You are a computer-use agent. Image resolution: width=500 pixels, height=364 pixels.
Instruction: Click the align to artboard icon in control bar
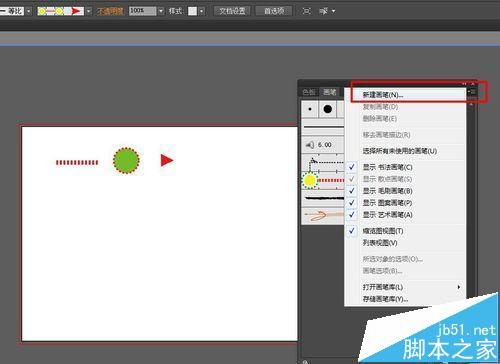306,11
